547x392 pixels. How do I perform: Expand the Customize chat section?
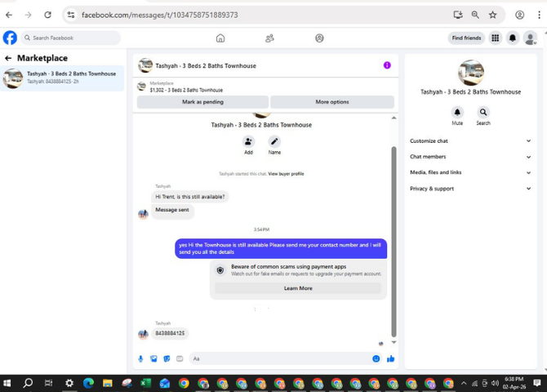[x=470, y=141]
